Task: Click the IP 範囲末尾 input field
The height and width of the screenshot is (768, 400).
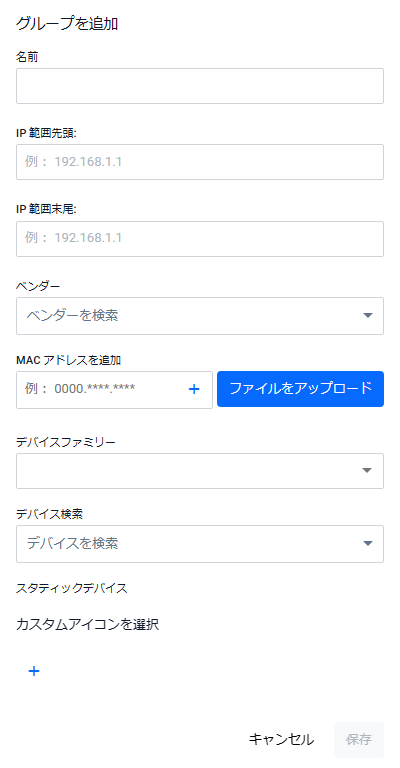Action: [x=200, y=239]
